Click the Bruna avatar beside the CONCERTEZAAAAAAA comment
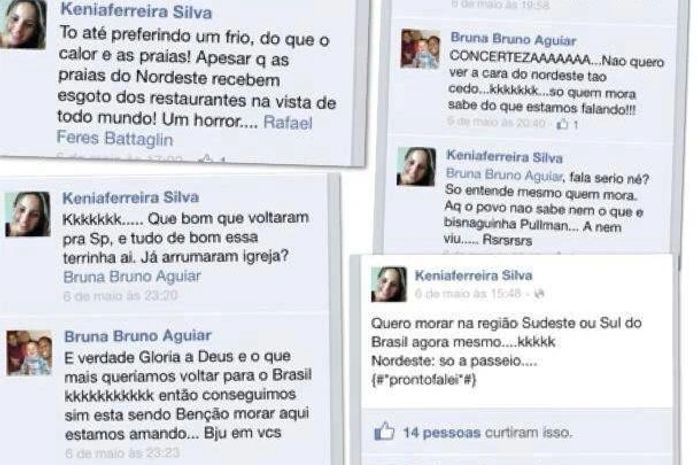697x465 pixels. click(x=420, y=49)
